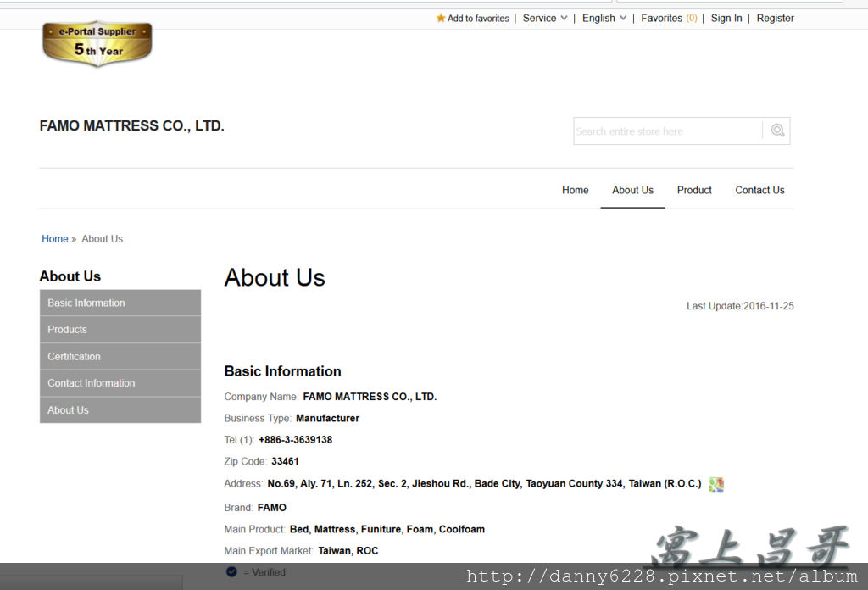Select Contact Information in sidebar menu
868x590 pixels.
[x=120, y=383]
